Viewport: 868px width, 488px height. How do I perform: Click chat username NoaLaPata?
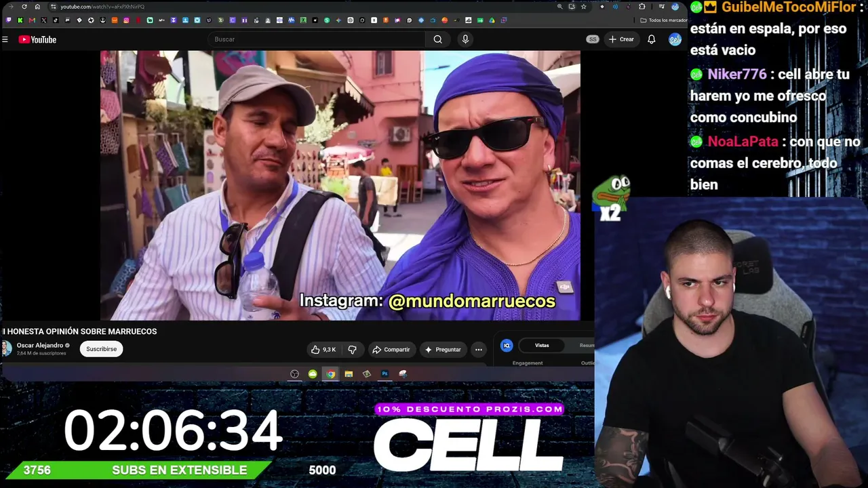743,142
